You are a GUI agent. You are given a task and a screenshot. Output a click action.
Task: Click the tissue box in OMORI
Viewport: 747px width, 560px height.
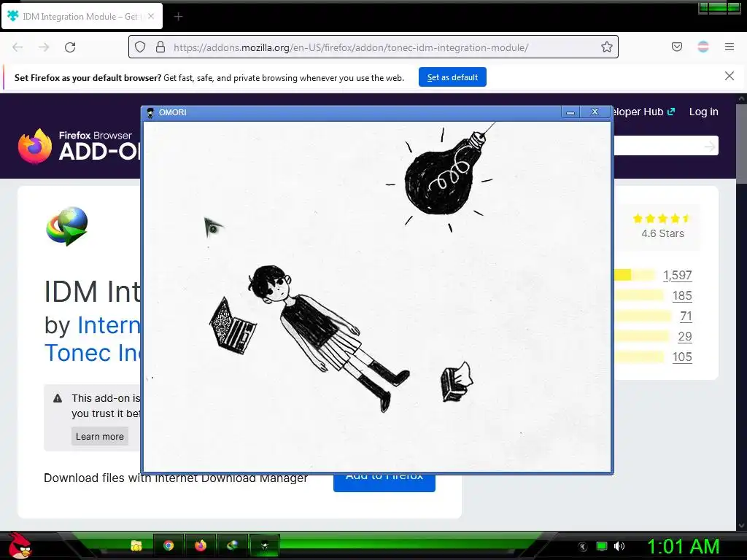pos(457,382)
